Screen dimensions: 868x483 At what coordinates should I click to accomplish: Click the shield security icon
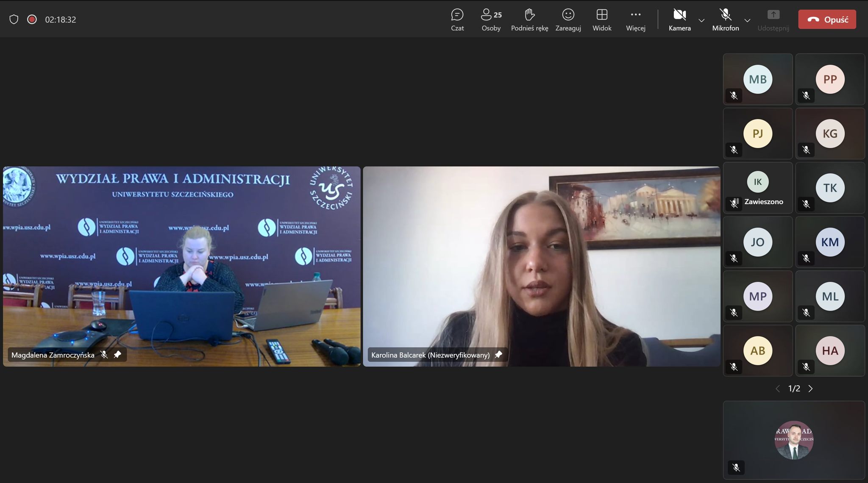tap(14, 19)
